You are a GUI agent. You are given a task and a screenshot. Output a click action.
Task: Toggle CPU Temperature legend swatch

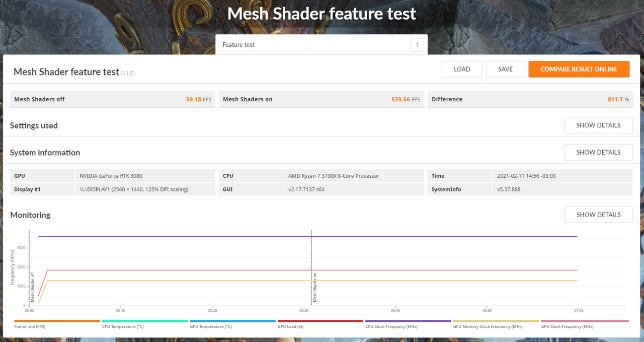tap(145, 321)
